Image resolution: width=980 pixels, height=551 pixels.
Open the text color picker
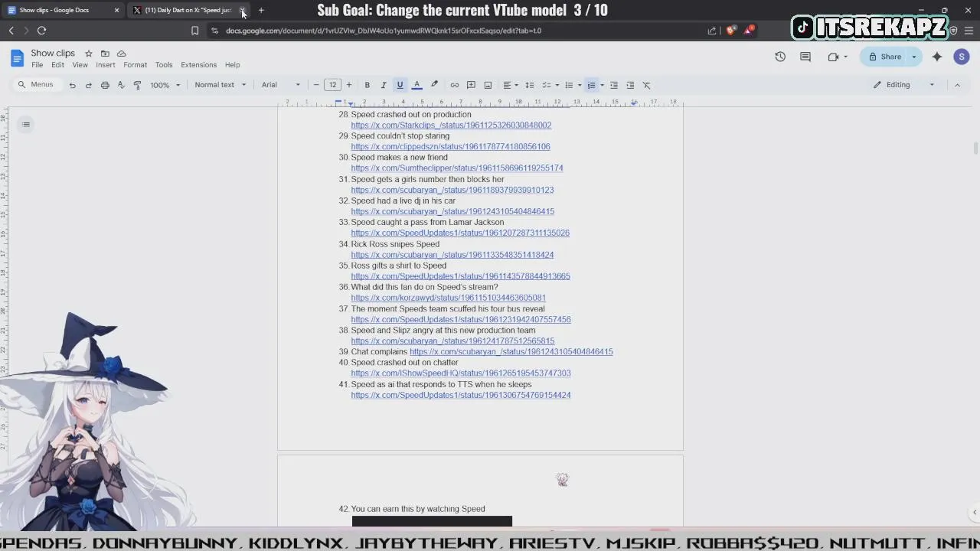click(x=416, y=85)
